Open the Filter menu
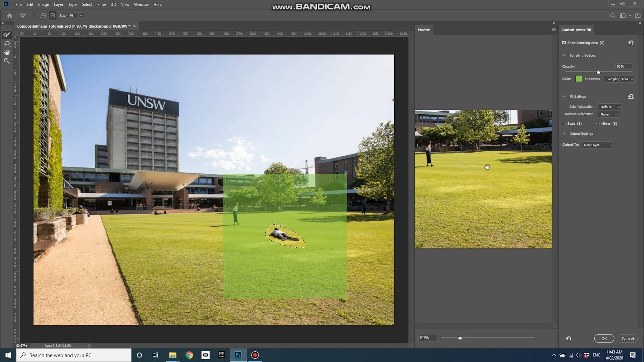The width and height of the screenshot is (644, 362). tap(102, 4)
